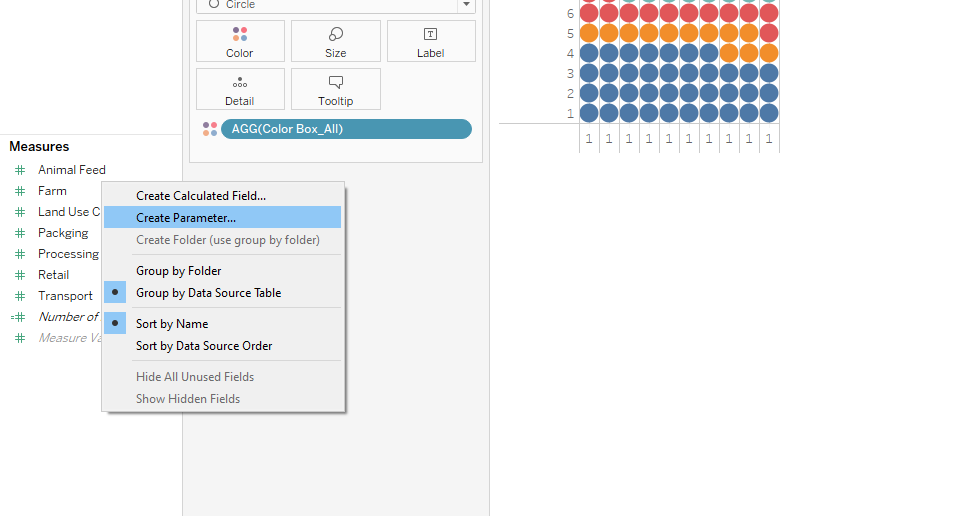Select the Transport measure
Screen dimensions: 965x516
[65, 296]
